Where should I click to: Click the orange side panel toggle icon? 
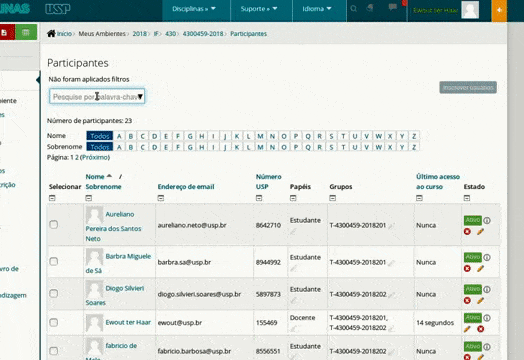click(x=499, y=10)
